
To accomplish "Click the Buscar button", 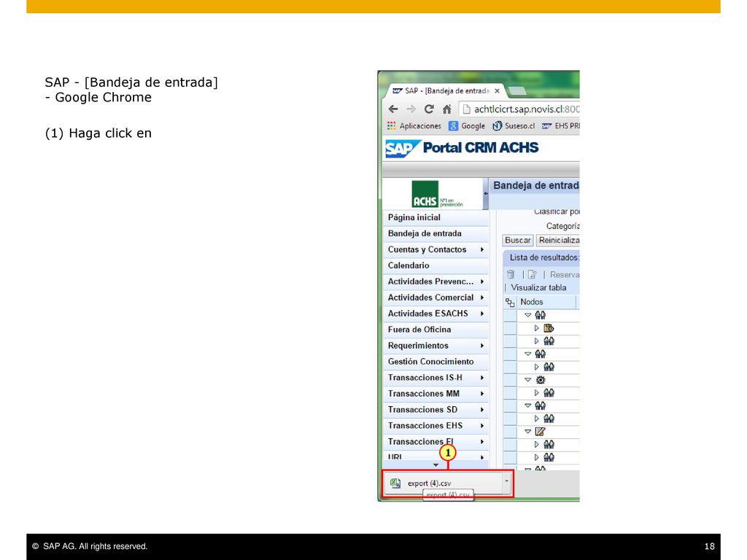I will coord(518,241).
